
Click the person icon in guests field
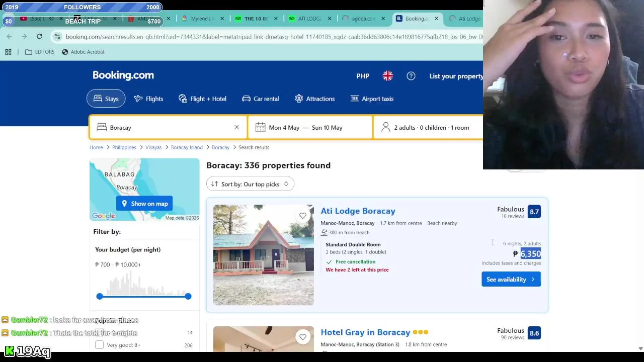386,128
